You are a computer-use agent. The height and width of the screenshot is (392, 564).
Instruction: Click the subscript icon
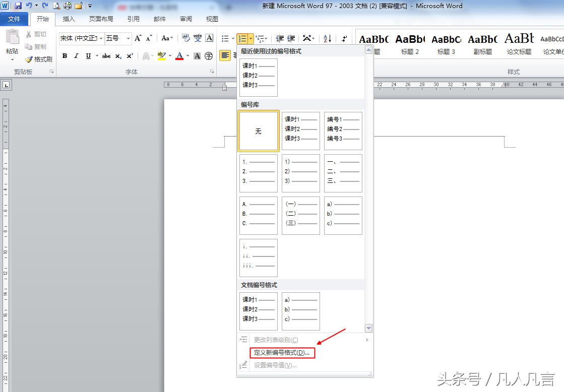[118, 56]
